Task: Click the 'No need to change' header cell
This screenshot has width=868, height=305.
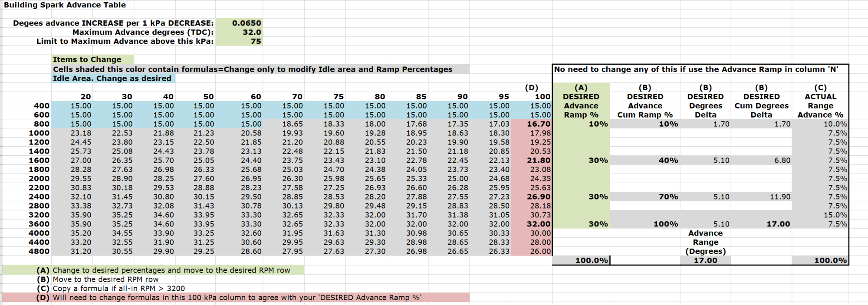Action: click(696, 69)
